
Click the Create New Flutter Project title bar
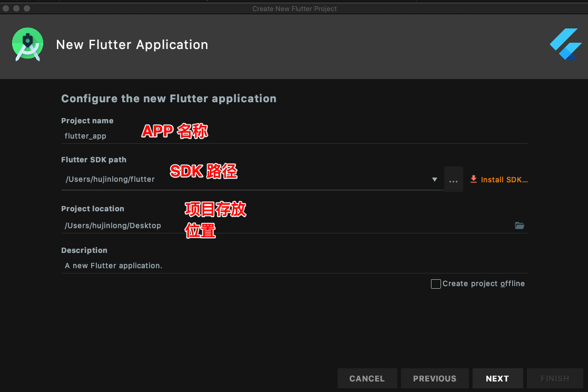coord(295,8)
